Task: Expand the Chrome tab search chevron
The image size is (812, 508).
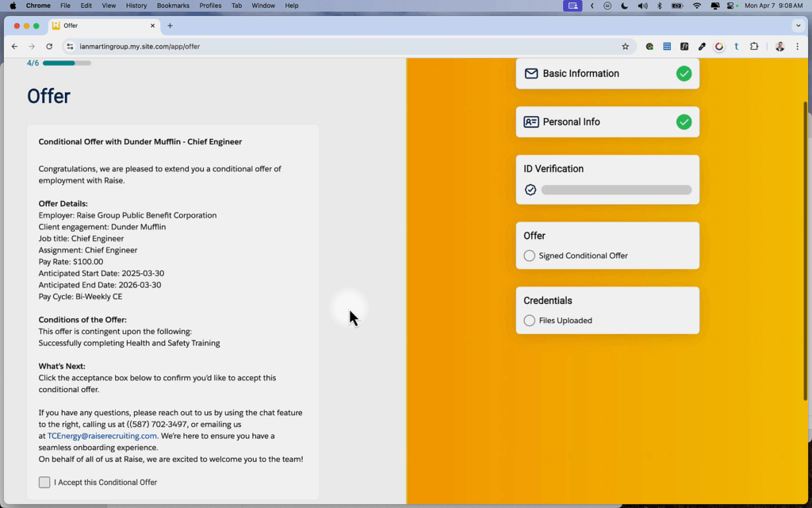Action: 797,25
